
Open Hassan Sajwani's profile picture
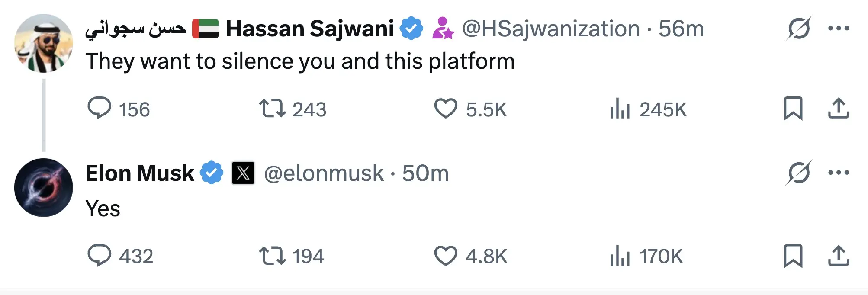(x=43, y=43)
